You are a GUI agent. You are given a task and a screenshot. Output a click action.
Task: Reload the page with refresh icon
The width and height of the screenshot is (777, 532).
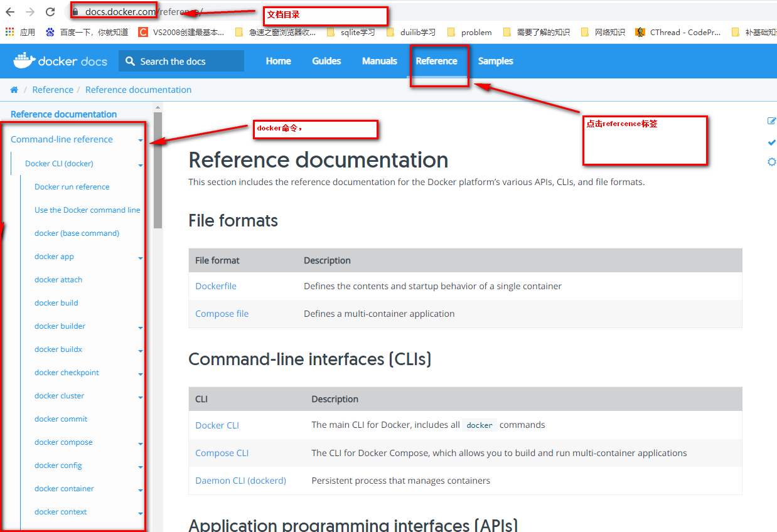point(50,12)
